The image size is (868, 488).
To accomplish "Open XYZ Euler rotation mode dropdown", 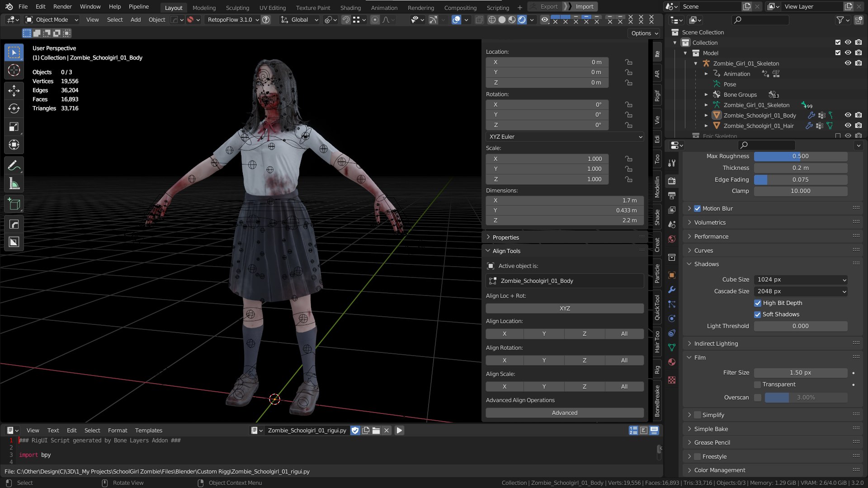I will (x=565, y=137).
